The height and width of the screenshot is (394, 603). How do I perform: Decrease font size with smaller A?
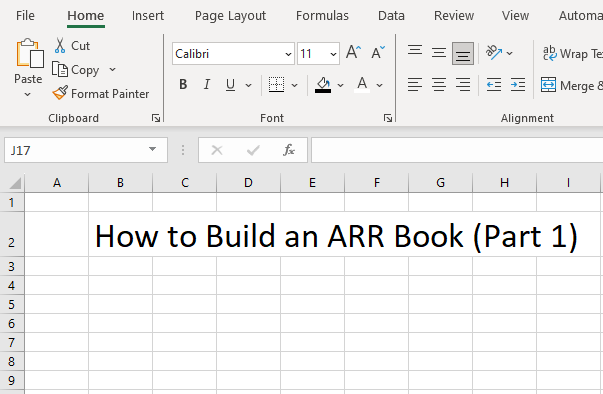point(378,52)
